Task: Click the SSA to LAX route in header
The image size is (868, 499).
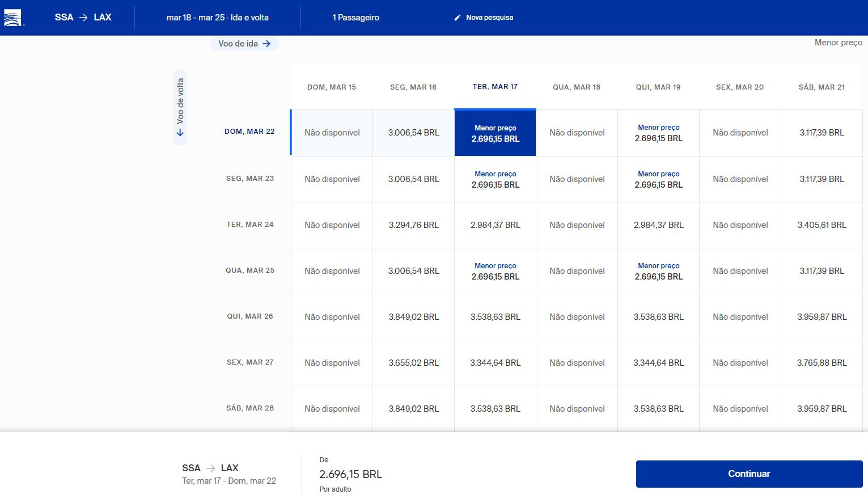Action: [83, 18]
